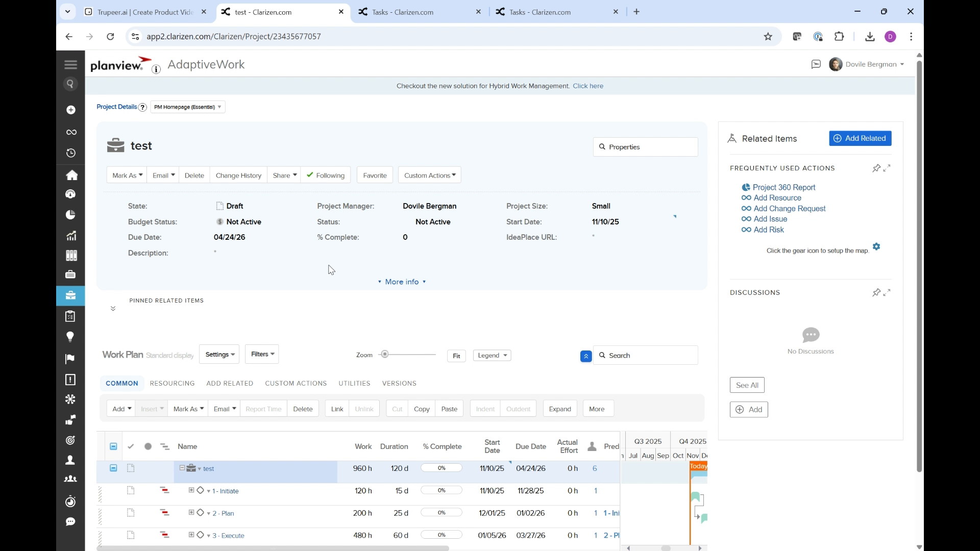Select the lightbulb Ideas icon in sidebar
Viewport: 980px width, 551px height.
point(70,337)
